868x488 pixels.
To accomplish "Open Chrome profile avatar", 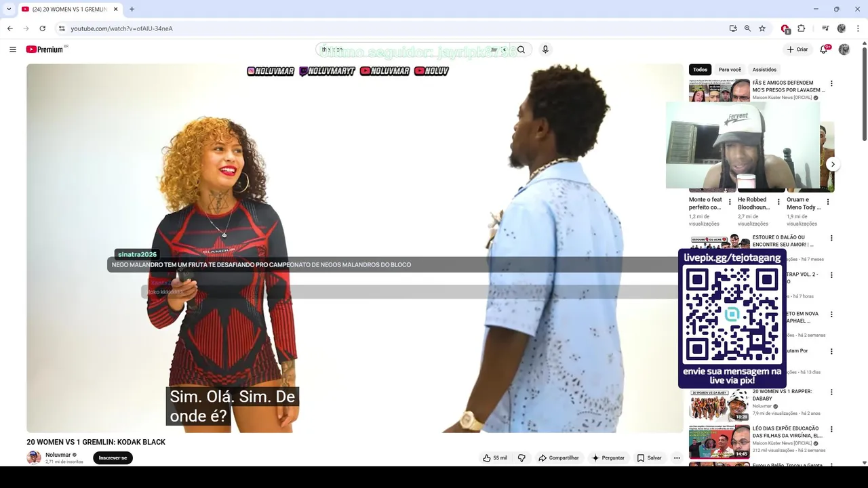I will pyautogui.click(x=842, y=28).
